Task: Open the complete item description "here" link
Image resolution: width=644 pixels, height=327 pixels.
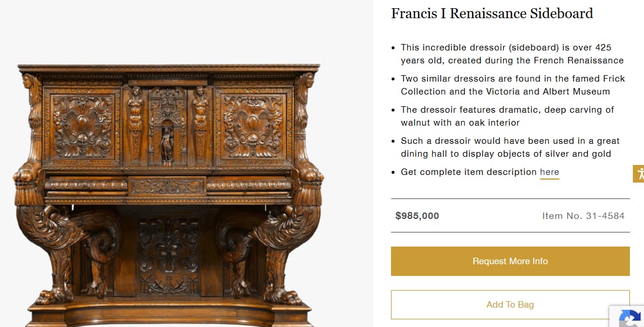Action: pos(549,172)
